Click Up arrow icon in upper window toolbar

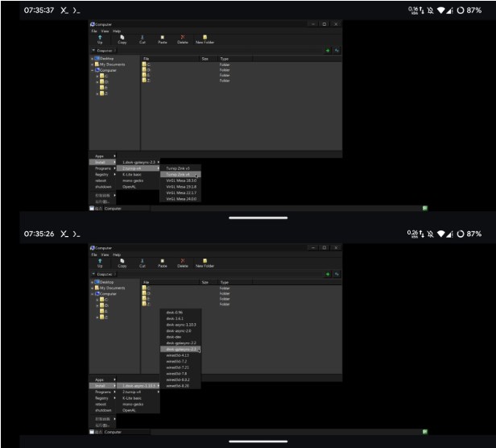click(x=99, y=37)
